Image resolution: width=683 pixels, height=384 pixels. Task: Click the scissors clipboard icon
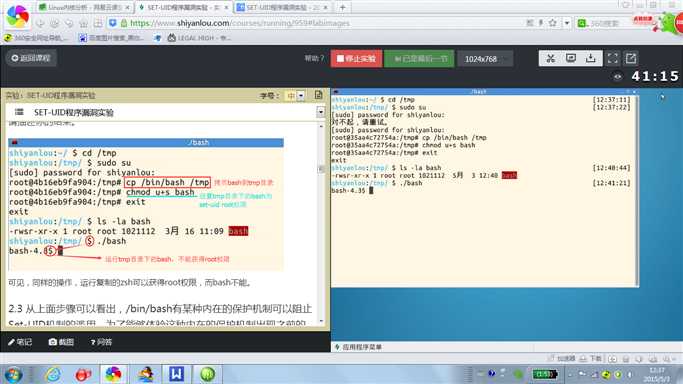coord(550,58)
